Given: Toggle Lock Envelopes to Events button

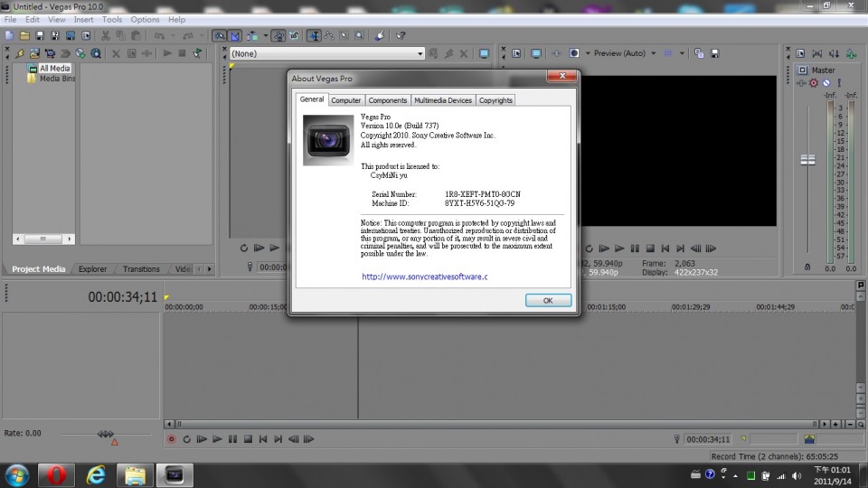Looking at the screenshot, I should [x=279, y=36].
